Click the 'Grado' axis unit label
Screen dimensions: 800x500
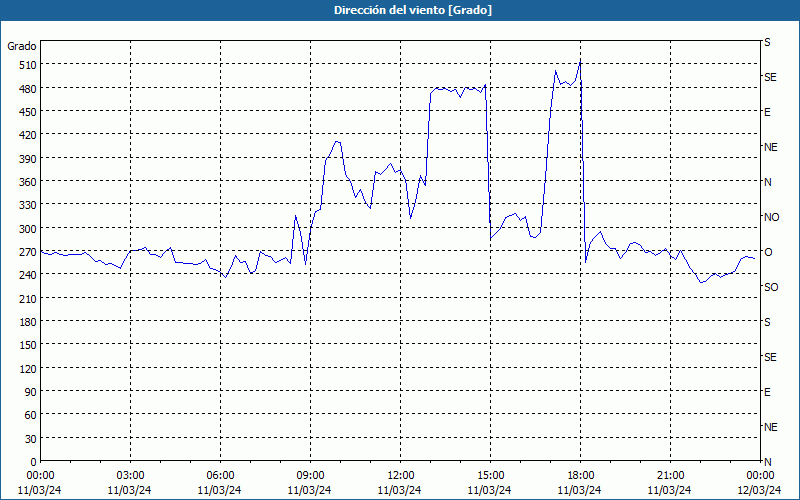point(22,46)
